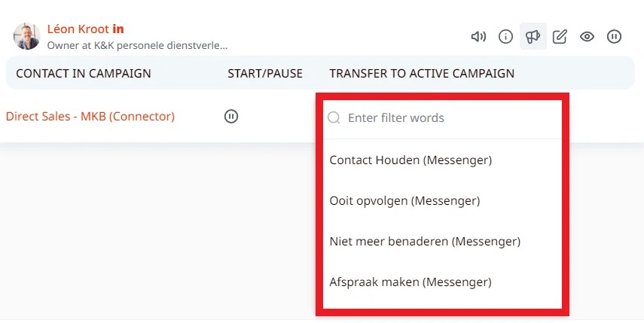Viewport: 644px width, 323px height.
Task: Choose Ooit opvolgen (Messenger) campaign
Action: tap(404, 200)
